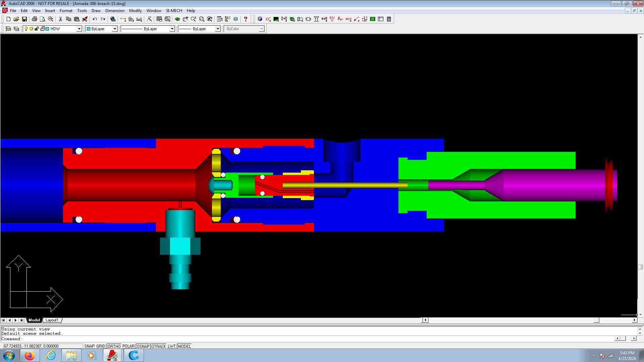Activate Pan Realtime hand tool

pyautogui.click(x=185, y=19)
